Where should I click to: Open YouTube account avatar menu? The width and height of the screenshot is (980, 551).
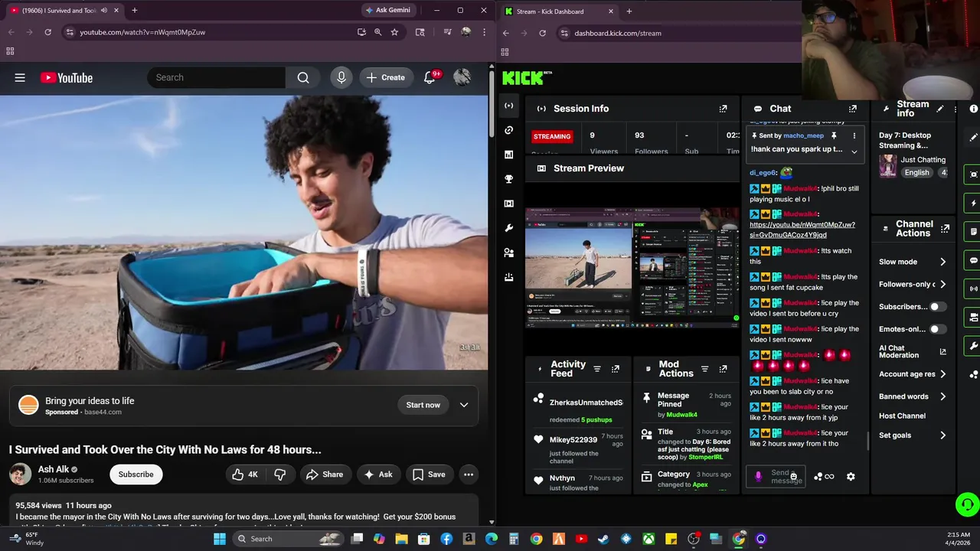[462, 77]
